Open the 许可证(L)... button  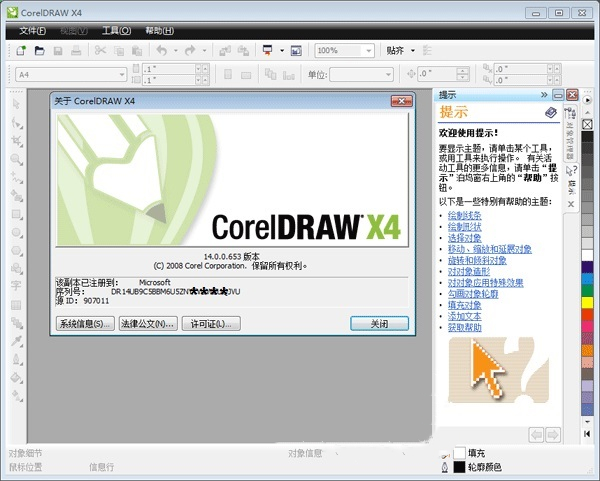(210, 324)
